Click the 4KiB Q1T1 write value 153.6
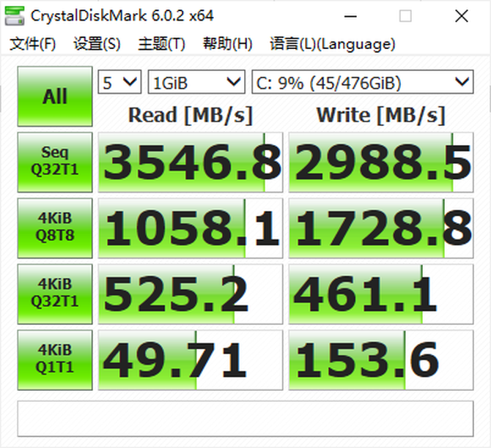Image resolution: width=491 pixels, height=448 pixels. click(x=380, y=360)
